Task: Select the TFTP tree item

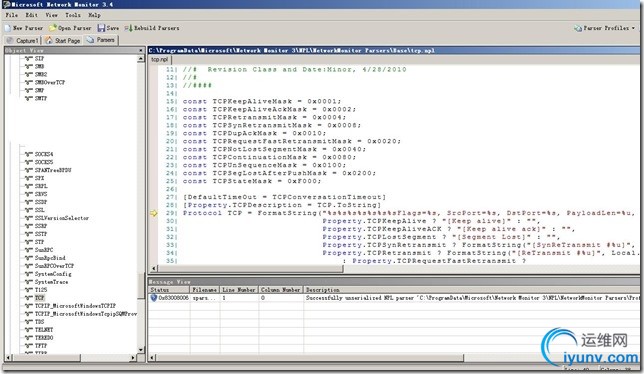Action: coord(41,346)
